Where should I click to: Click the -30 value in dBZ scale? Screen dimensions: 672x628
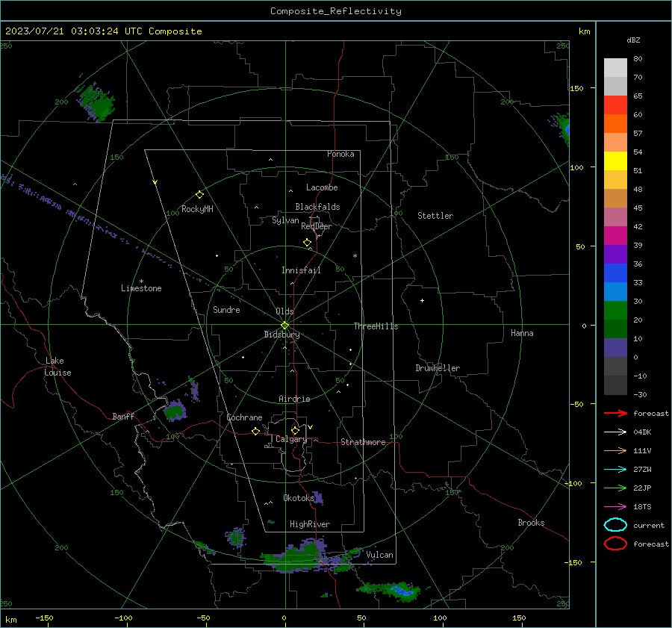(640, 394)
